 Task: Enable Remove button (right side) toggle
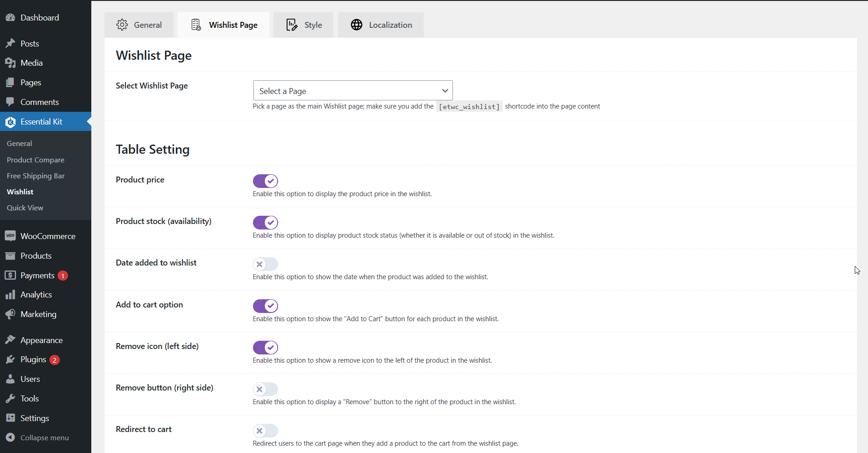click(x=265, y=389)
